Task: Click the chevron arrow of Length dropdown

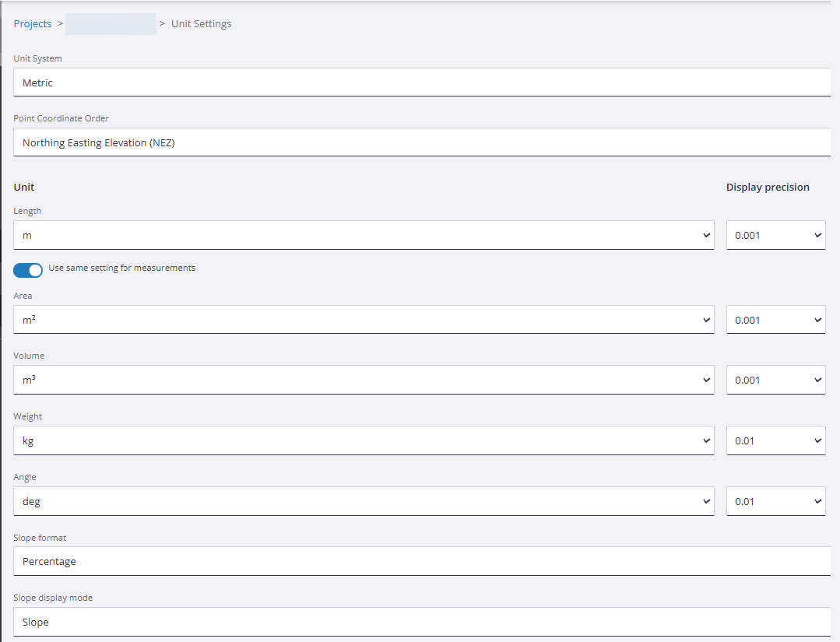Action: (x=706, y=235)
